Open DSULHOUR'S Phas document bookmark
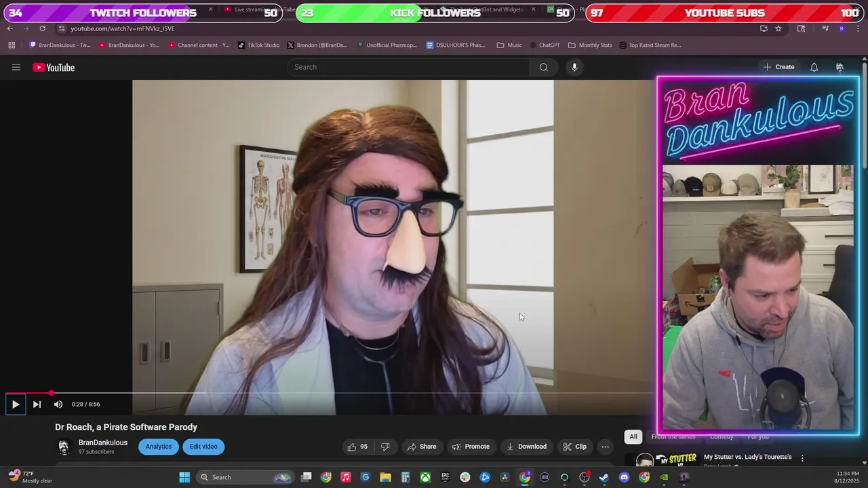This screenshot has width=868, height=488. [x=456, y=45]
